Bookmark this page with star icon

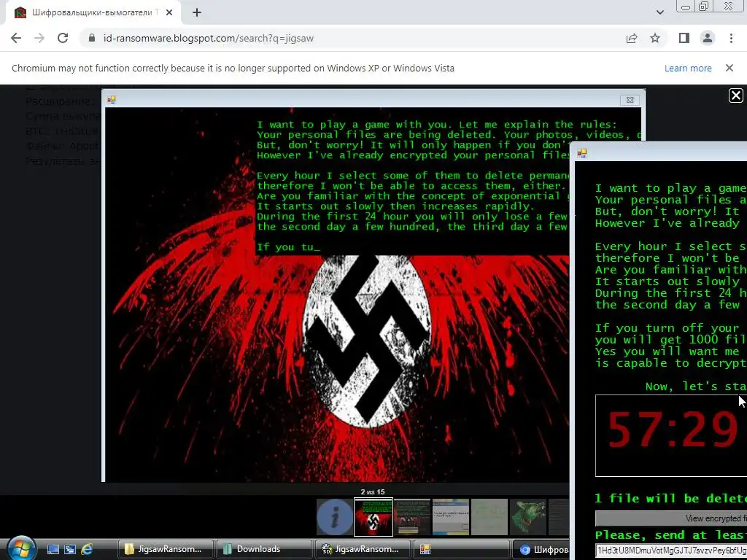point(655,38)
